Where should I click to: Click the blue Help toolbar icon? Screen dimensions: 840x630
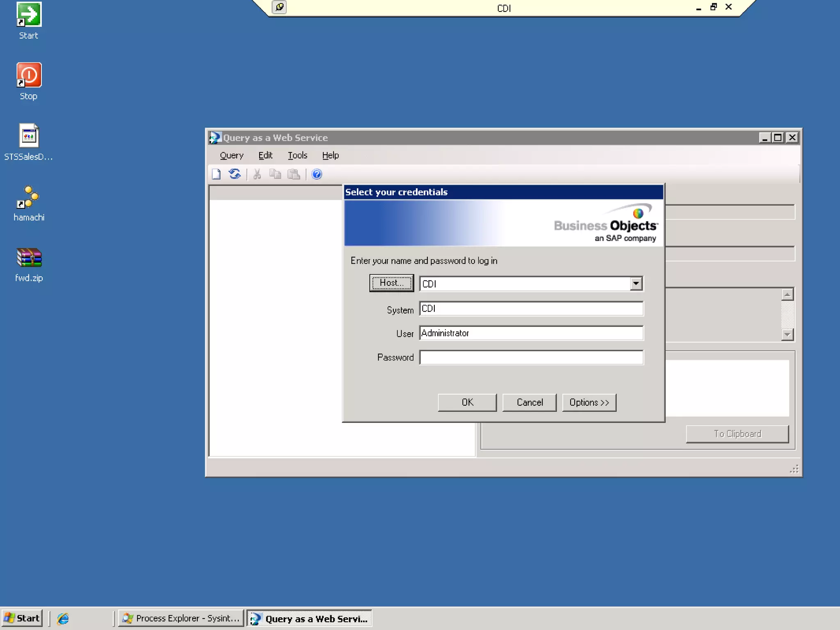point(317,174)
